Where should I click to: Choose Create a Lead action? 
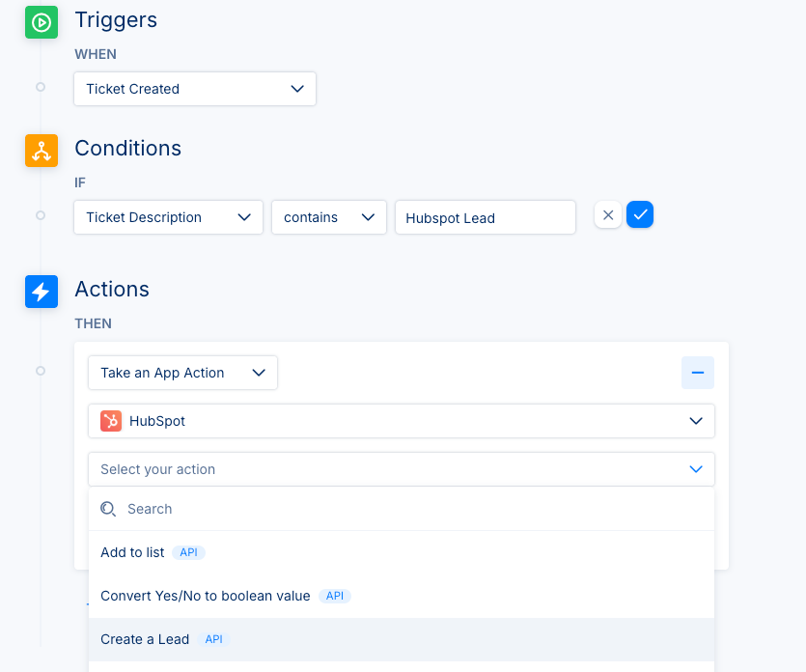(x=402, y=639)
